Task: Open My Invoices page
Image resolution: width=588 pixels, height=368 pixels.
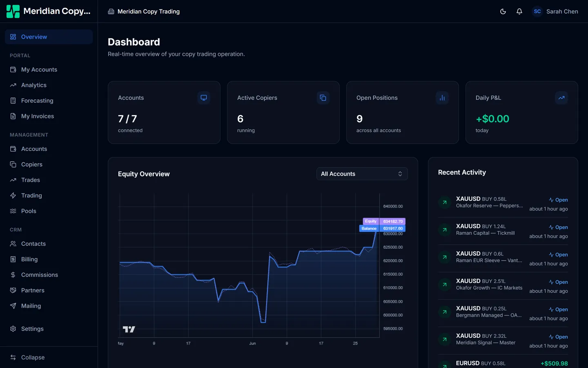Action: click(x=49, y=116)
